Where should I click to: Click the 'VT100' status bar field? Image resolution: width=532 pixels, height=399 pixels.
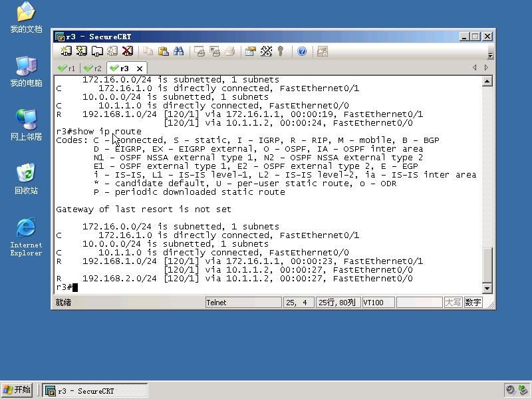[x=378, y=303]
